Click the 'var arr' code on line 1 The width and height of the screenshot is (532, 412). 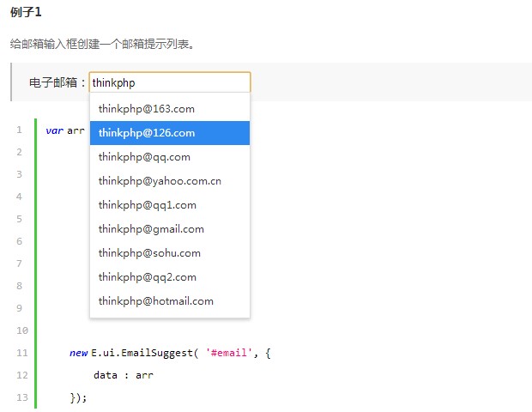[x=64, y=130]
